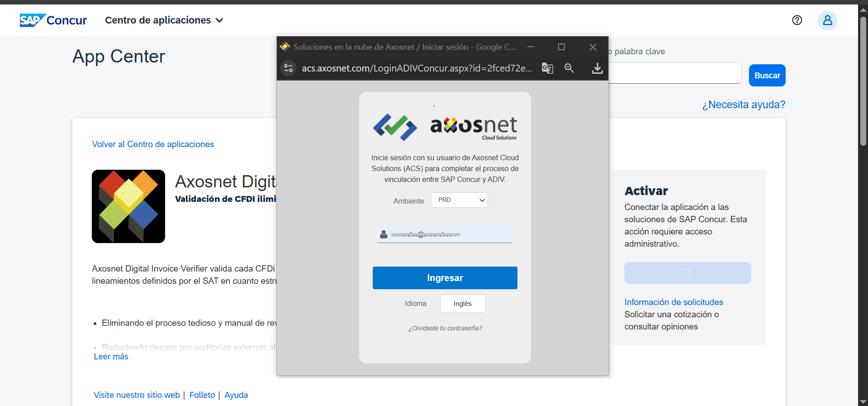
Task: Click the Axosnet app logo thumbnail
Action: pos(128,206)
